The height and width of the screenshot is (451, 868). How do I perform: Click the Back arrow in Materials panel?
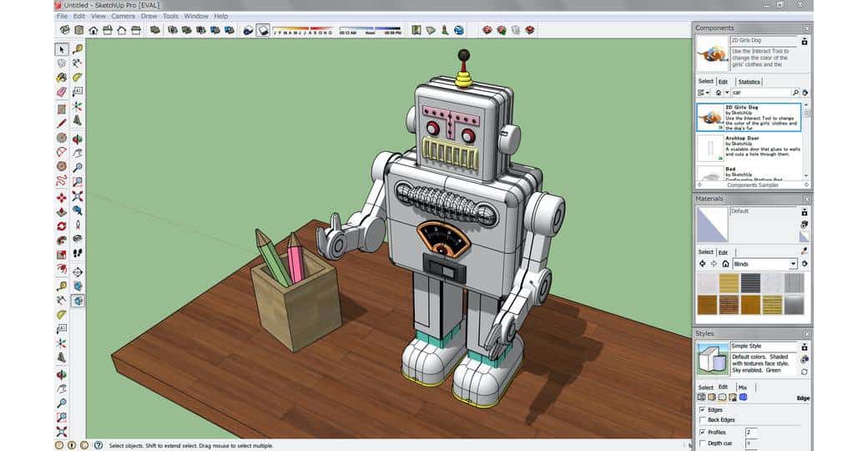(x=703, y=264)
